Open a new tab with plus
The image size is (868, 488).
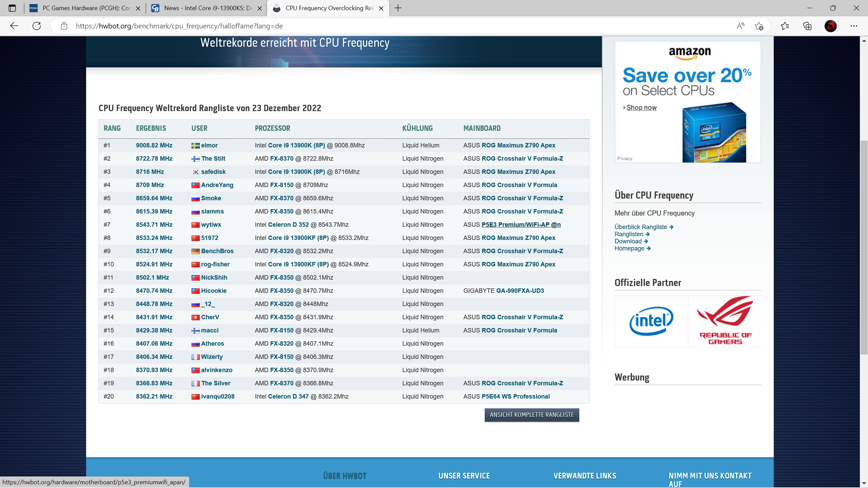(x=398, y=8)
